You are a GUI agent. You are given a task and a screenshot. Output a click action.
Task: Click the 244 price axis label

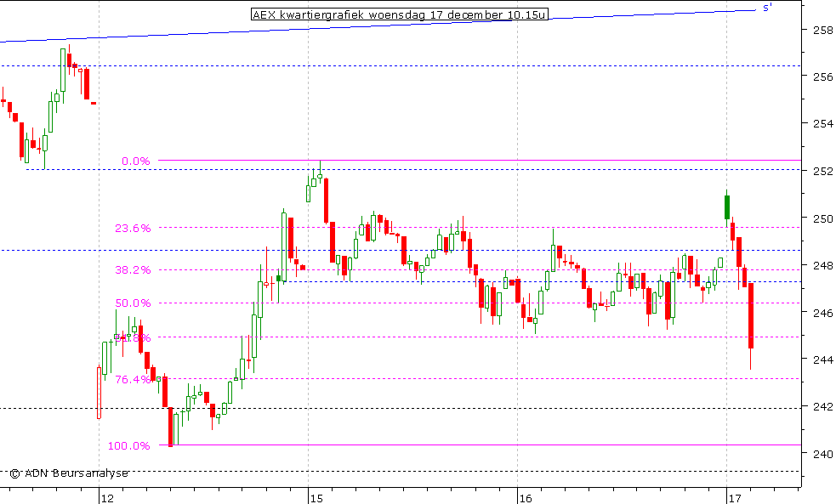click(822, 360)
